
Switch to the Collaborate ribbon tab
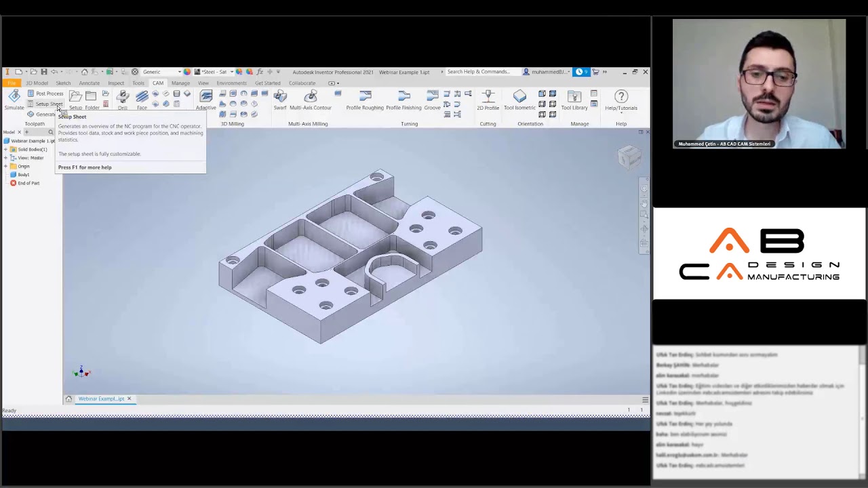(x=302, y=83)
